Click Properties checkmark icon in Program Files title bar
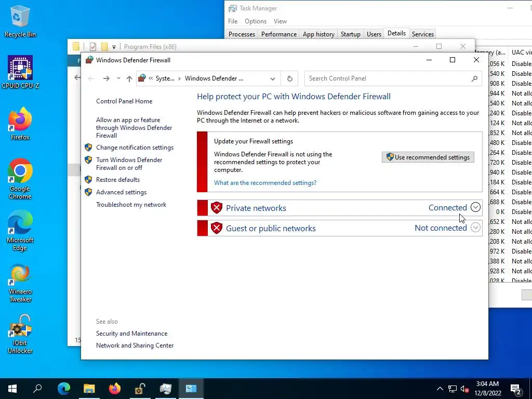Viewport: 532px width, 399px height. (92, 46)
